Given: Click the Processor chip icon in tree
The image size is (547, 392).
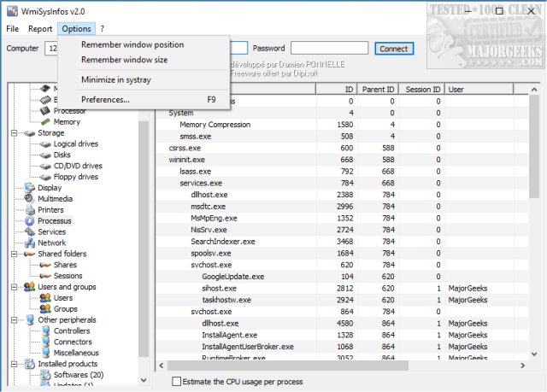Looking at the screenshot, I should (x=45, y=111).
